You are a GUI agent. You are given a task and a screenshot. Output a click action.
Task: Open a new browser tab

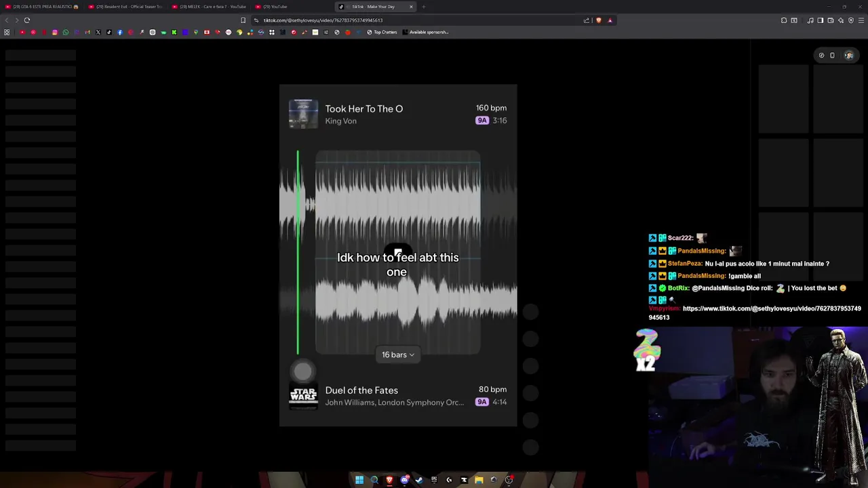point(423,7)
